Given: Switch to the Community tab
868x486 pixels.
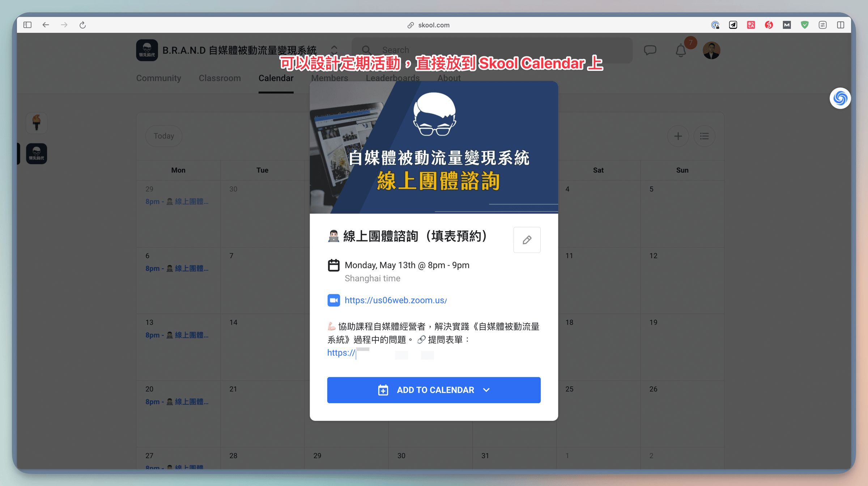Looking at the screenshot, I should click(158, 78).
